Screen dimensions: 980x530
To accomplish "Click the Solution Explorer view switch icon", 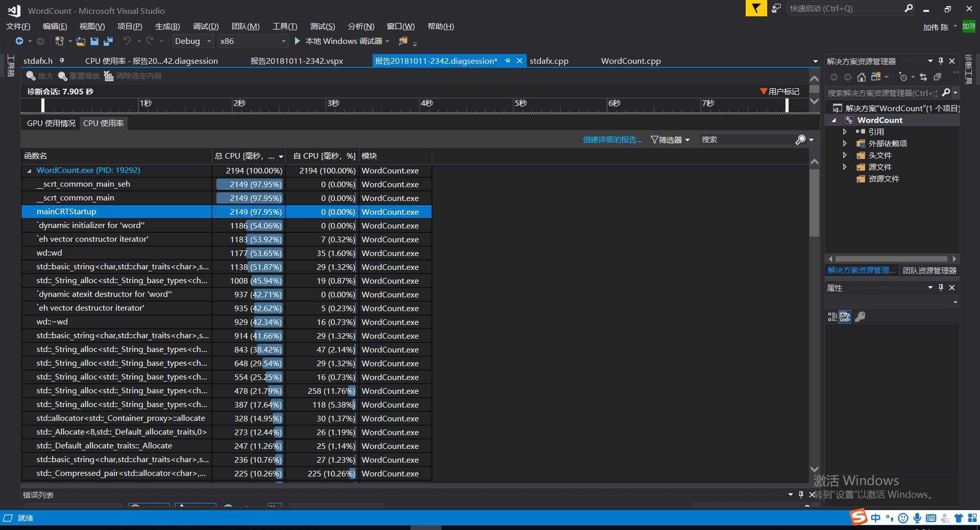I will click(x=876, y=77).
